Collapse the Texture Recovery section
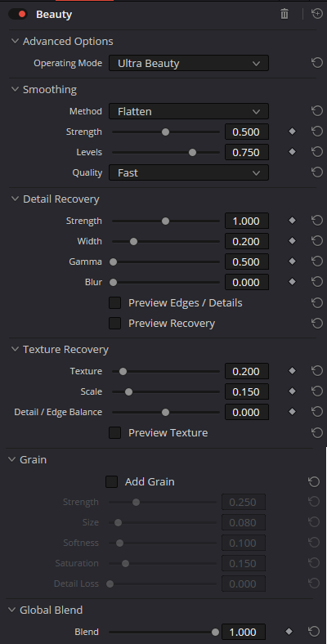The width and height of the screenshot is (327, 644). 16,349
